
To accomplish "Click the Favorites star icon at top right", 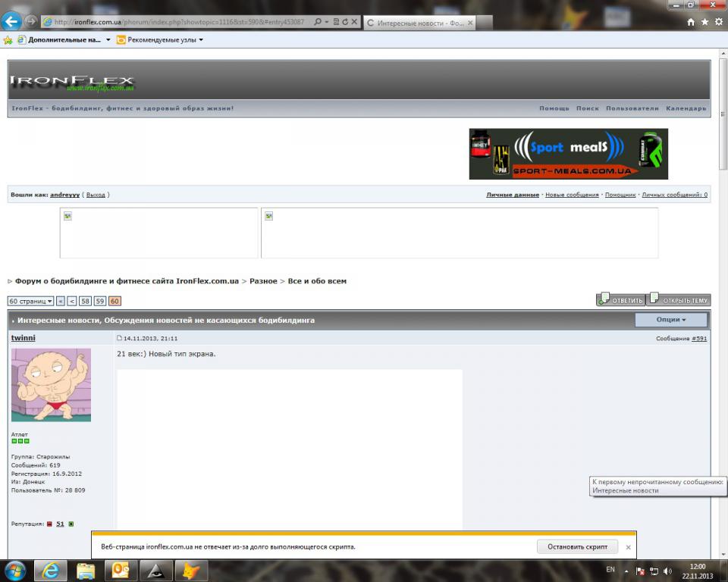I will pyautogui.click(x=704, y=22).
